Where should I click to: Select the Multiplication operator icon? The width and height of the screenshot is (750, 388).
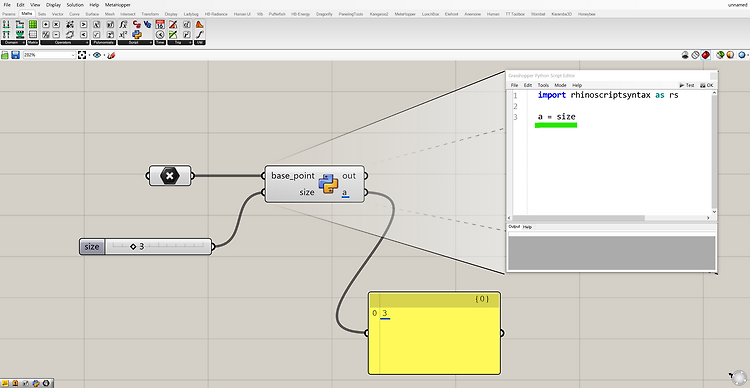(x=56, y=24)
